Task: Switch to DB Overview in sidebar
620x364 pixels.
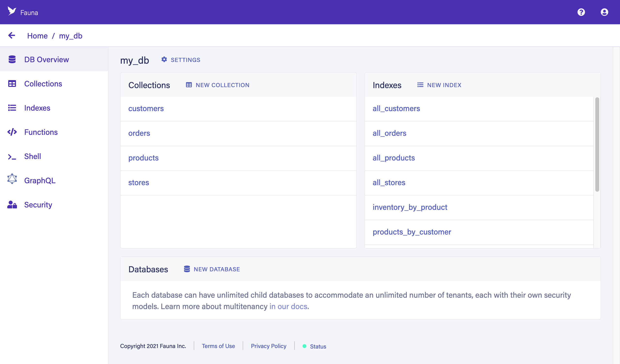Action: [x=46, y=59]
